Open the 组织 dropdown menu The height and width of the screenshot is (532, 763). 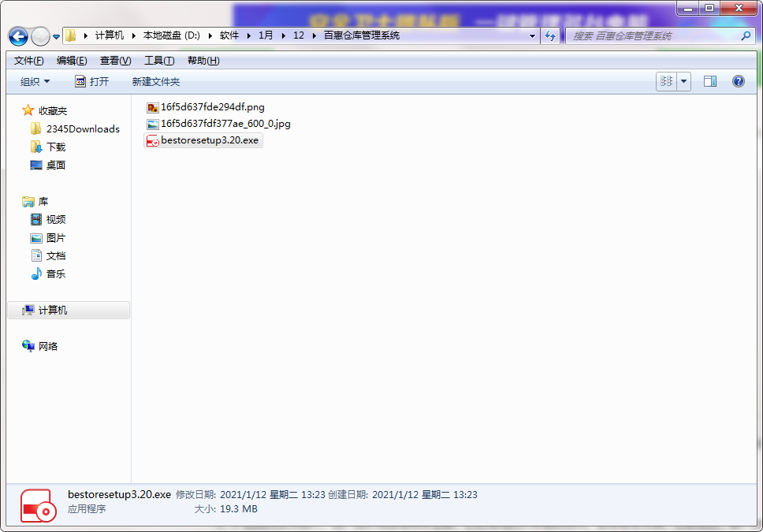(35, 82)
